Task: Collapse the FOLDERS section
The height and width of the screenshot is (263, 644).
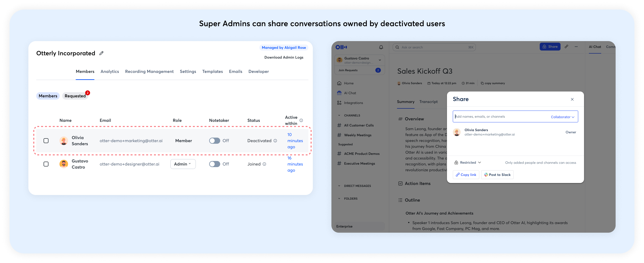Action: point(339,199)
